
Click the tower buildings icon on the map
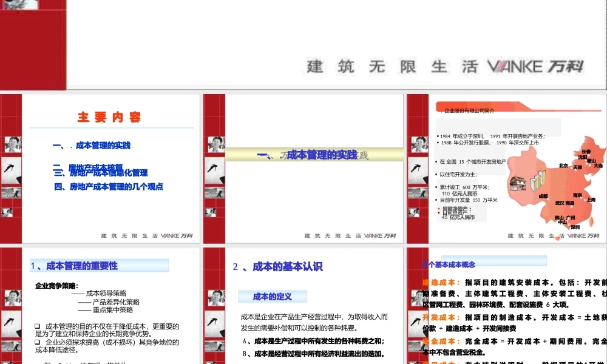[x=537, y=181]
